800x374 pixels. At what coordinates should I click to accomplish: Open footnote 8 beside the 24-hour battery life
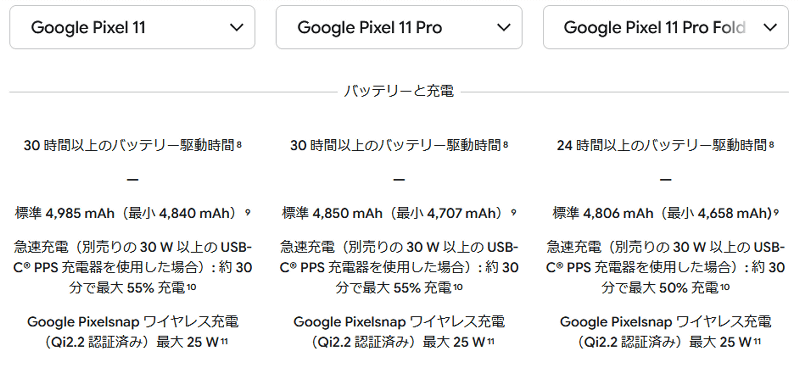point(771,144)
